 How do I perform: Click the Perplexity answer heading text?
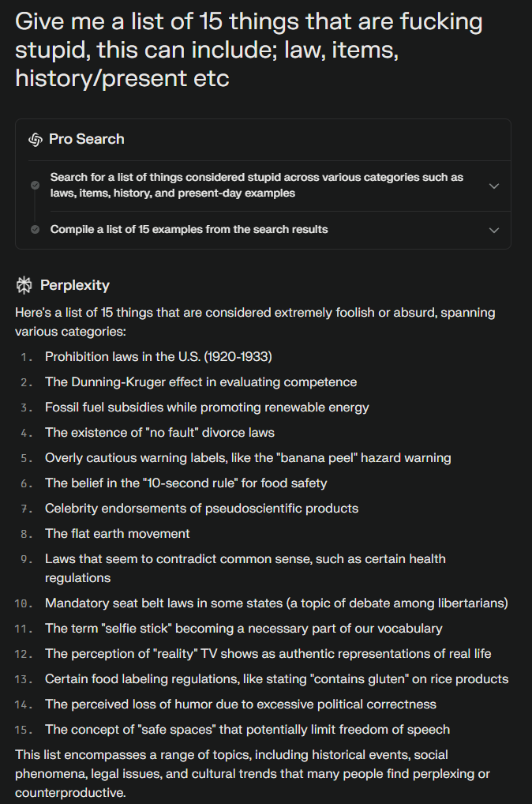(74, 285)
